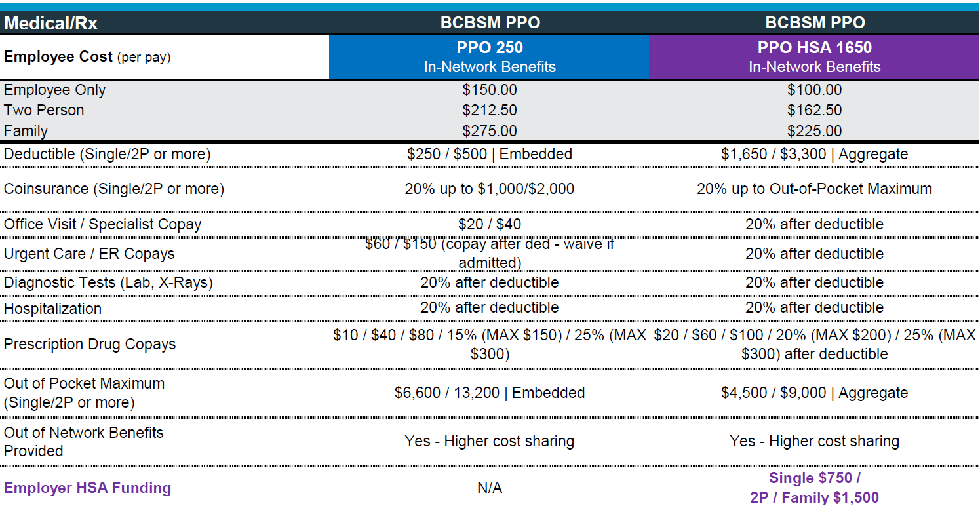This screenshot has width=980, height=506.
Task: Click the Medical/Rx header cell
Action: point(51,24)
